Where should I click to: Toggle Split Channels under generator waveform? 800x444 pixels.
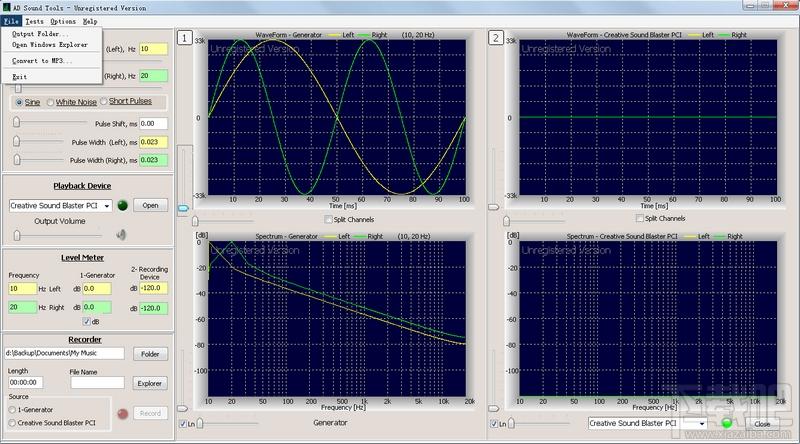coord(328,219)
